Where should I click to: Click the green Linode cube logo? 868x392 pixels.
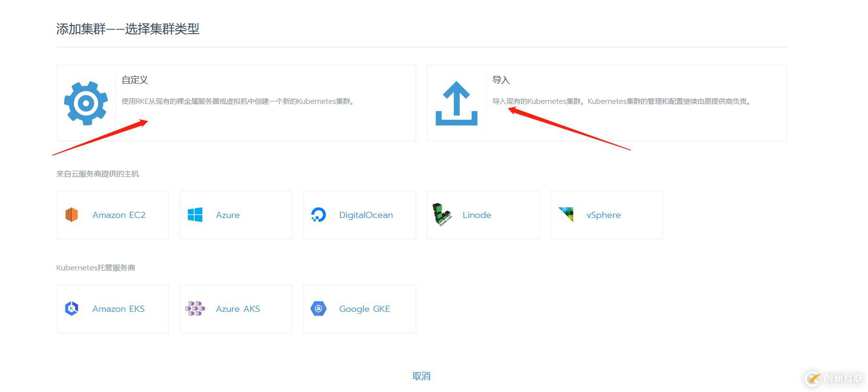click(442, 215)
